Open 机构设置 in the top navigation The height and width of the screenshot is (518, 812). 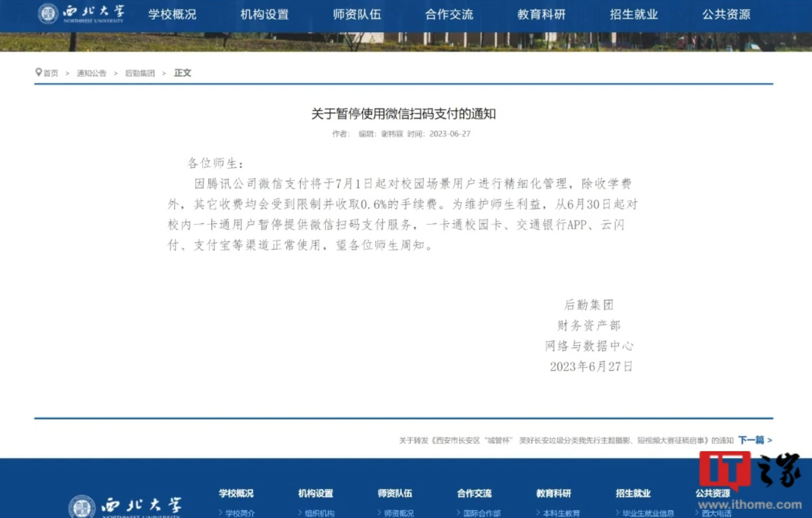pyautogui.click(x=265, y=15)
